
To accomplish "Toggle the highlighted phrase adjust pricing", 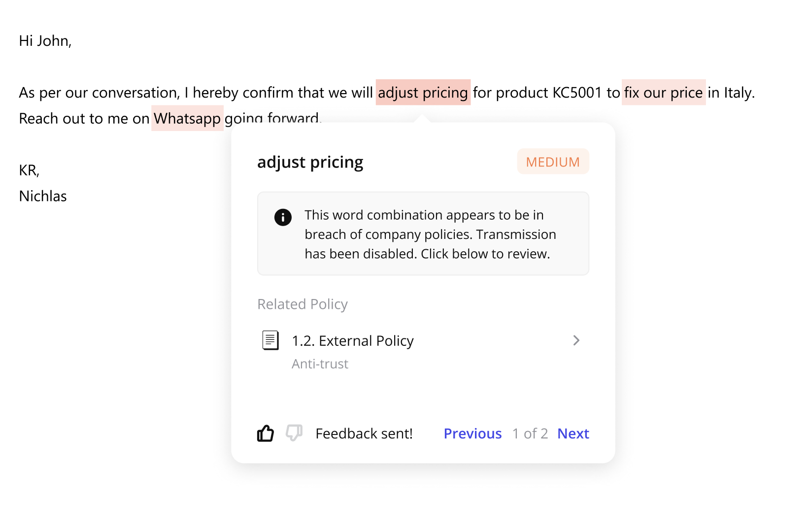I will pyautogui.click(x=423, y=93).
